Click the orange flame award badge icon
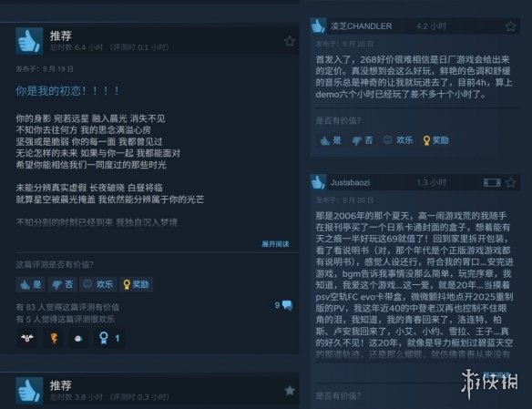 coord(54,338)
